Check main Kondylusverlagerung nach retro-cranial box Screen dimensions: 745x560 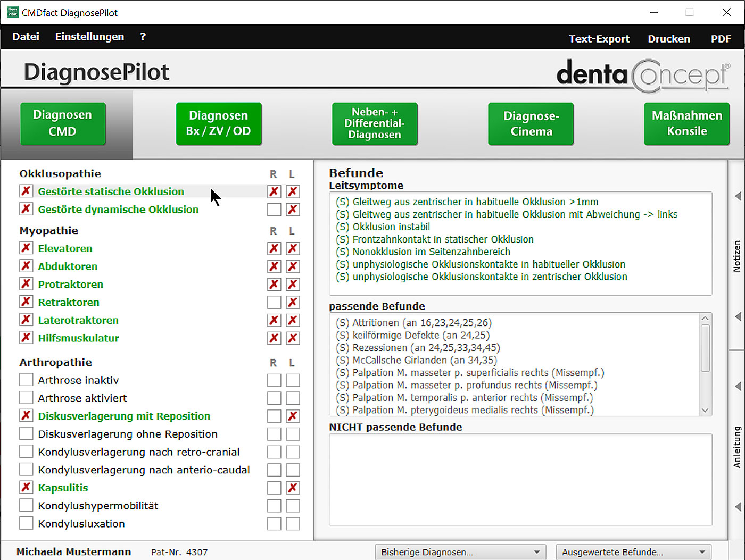26,452
